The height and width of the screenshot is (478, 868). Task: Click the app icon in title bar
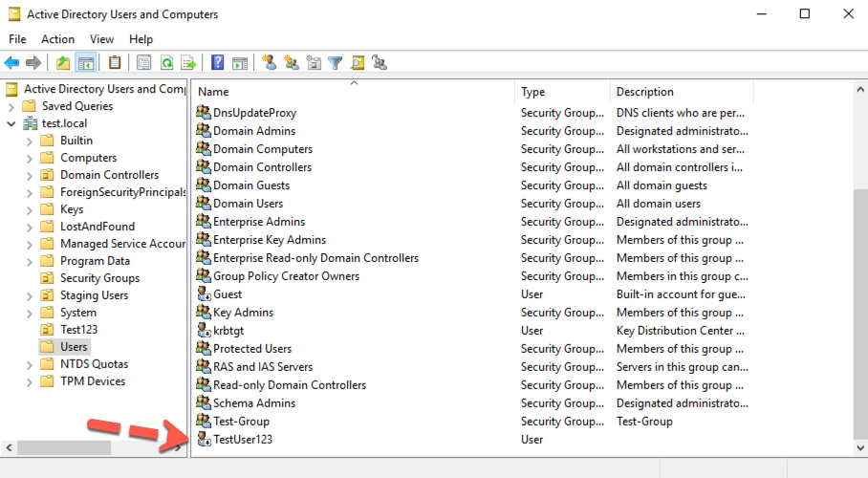[13, 14]
